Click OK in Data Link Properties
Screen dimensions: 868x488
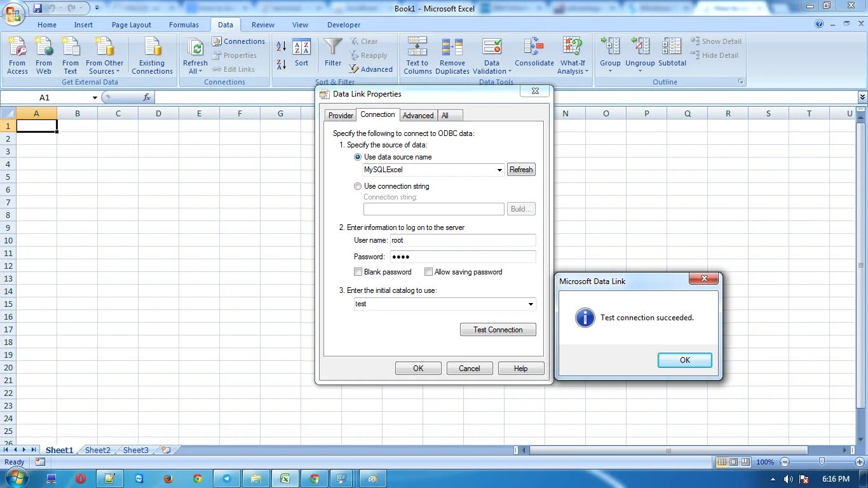point(418,369)
